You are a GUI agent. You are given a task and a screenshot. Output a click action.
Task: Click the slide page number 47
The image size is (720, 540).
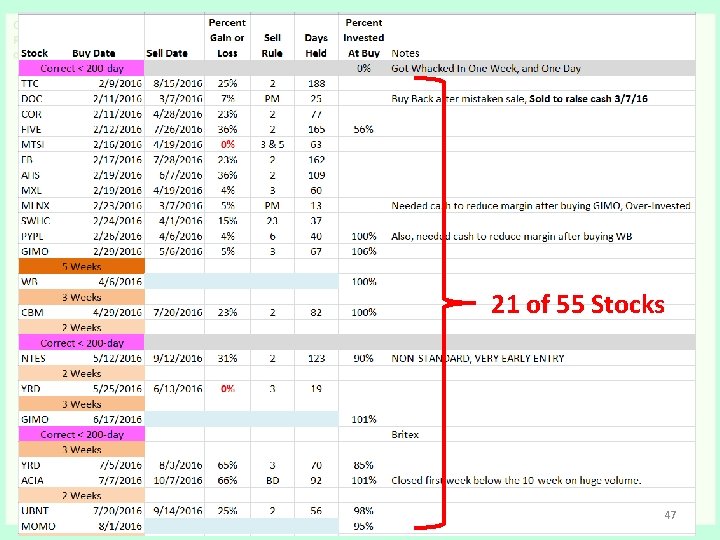(670, 515)
